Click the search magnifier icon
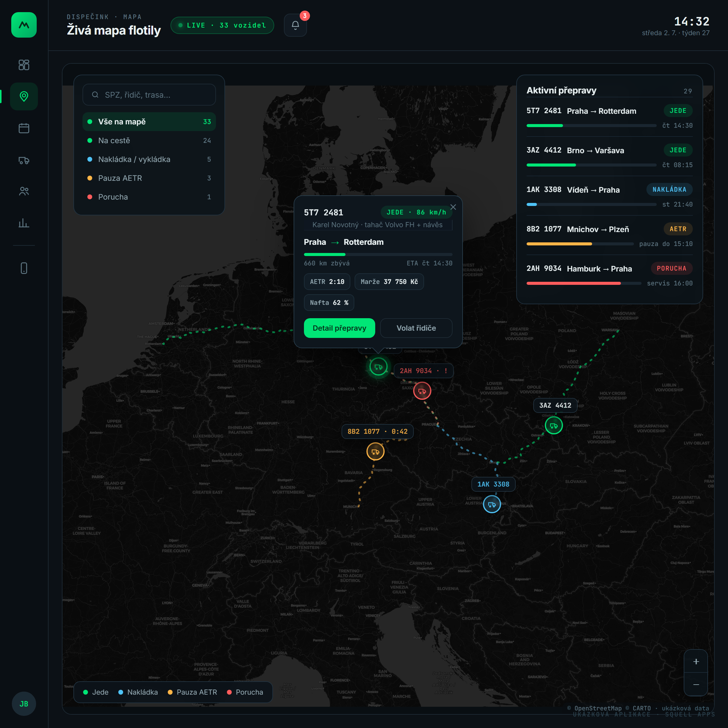This screenshot has width=728, height=728. 95,95
